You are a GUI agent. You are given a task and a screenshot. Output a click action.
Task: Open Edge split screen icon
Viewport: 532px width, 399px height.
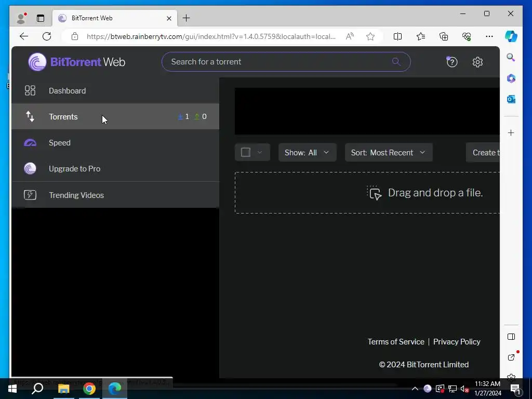[397, 36]
